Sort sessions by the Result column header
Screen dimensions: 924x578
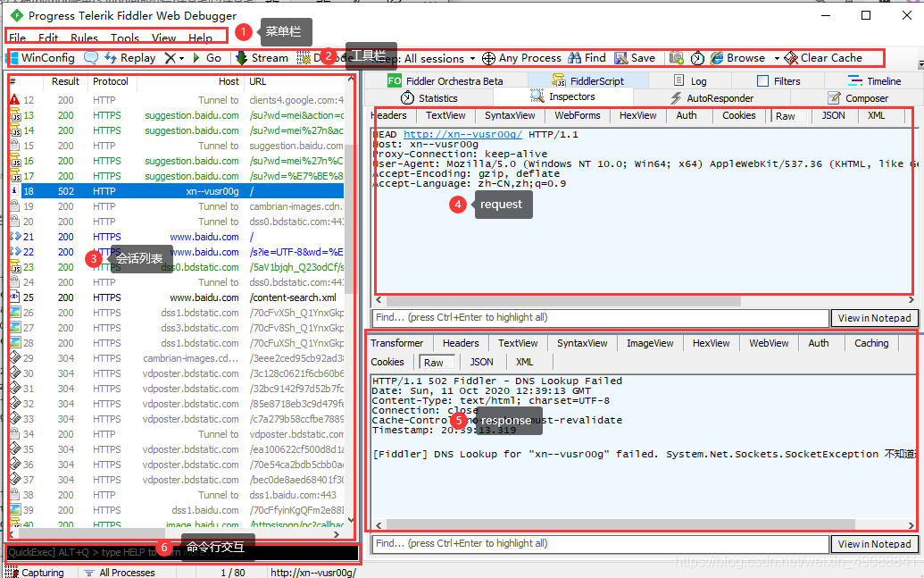pyautogui.click(x=65, y=81)
